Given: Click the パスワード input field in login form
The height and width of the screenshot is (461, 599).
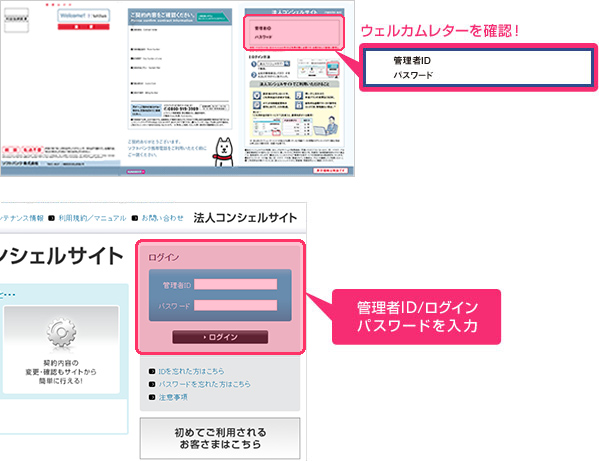Looking at the screenshot, I should [236, 306].
